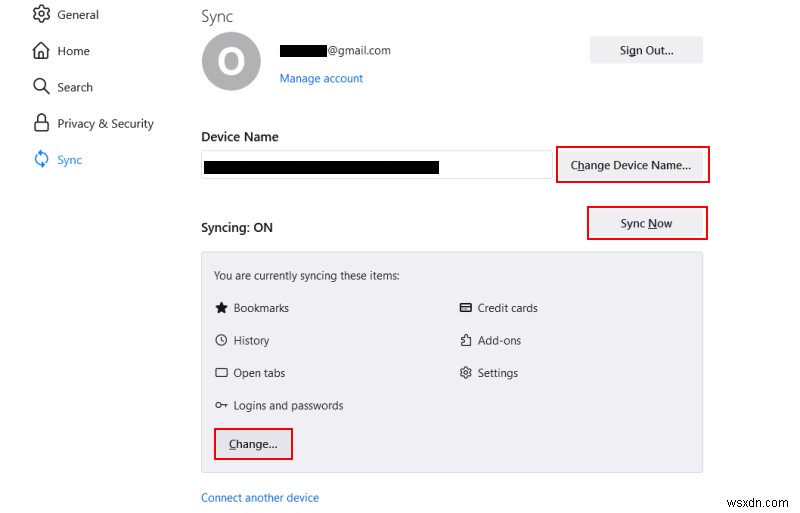The image size is (800, 513).
Task: Open Connect another device link
Action: click(x=260, y=497)
